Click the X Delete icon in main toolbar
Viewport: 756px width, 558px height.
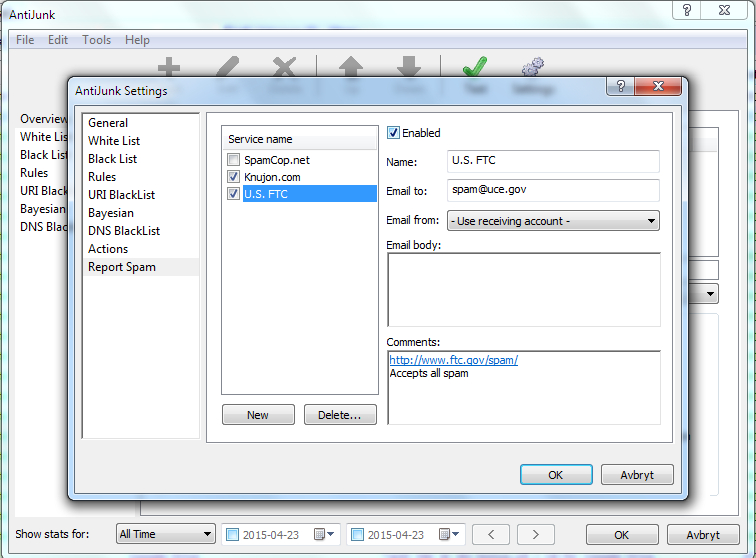pyautogui.click(x=284, y=67)
